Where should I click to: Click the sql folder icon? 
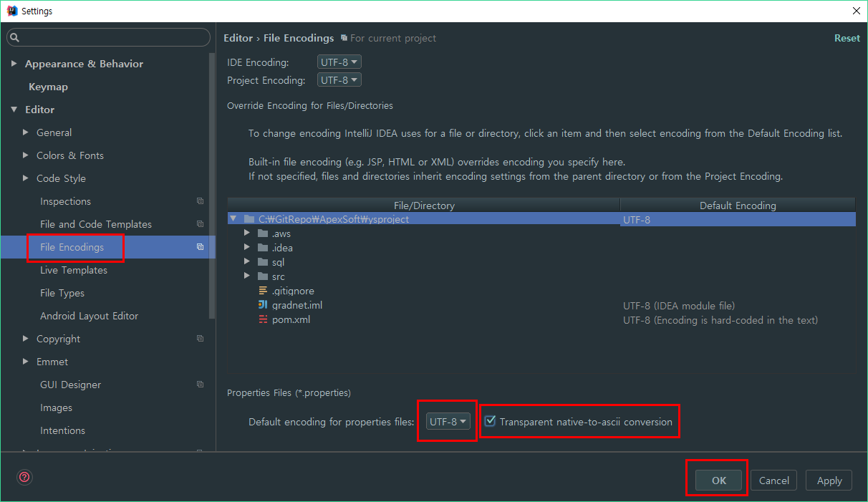click(263, 262)
